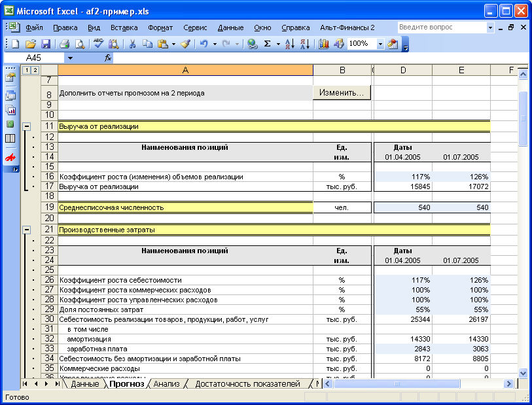The image size is (532, 405).
Task: Collapse the Производственные затраты group
Action: 26,230
